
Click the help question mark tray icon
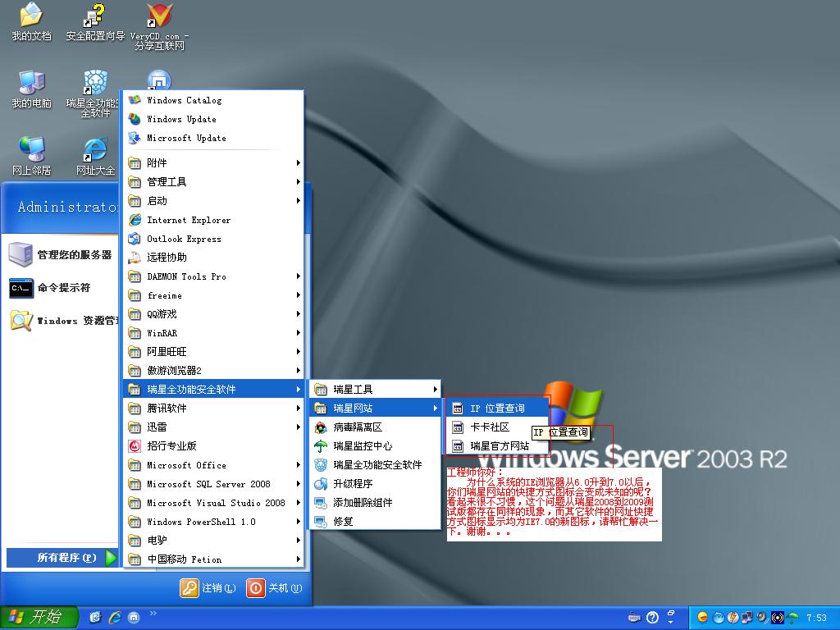653,617
